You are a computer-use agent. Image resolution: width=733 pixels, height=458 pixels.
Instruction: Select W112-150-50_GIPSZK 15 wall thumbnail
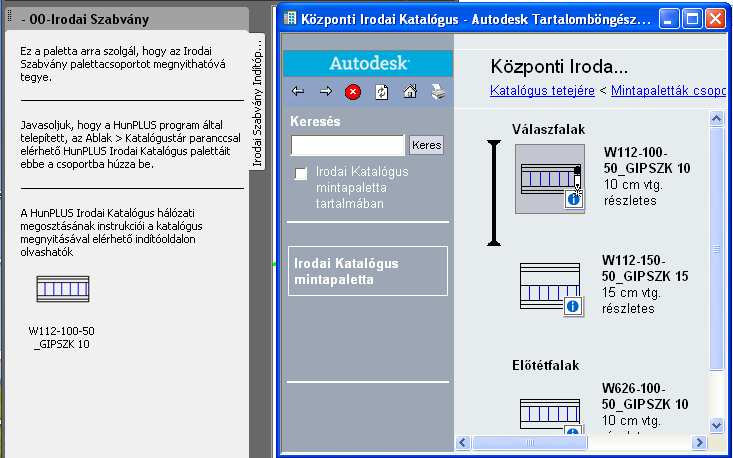550,286
